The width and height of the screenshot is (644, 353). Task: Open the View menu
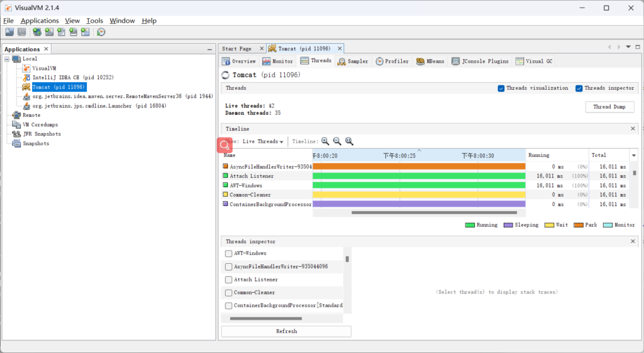point(72,21)
